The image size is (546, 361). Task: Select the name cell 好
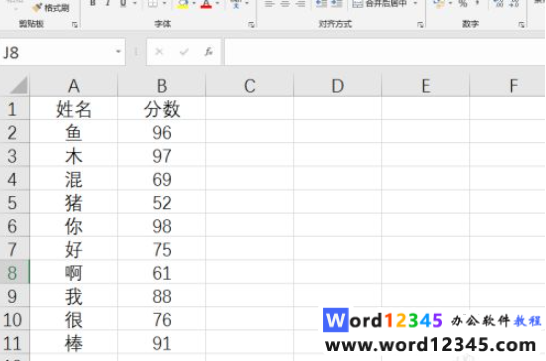[74, 249]
